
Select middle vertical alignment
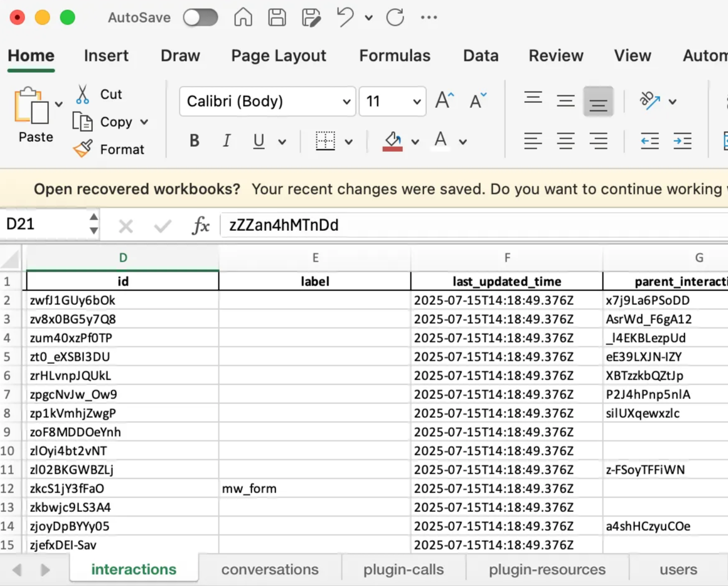click(x=565, y=100)
